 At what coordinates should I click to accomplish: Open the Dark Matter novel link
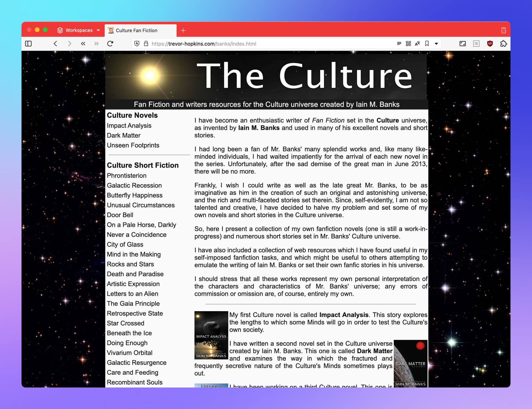[124, 136]
